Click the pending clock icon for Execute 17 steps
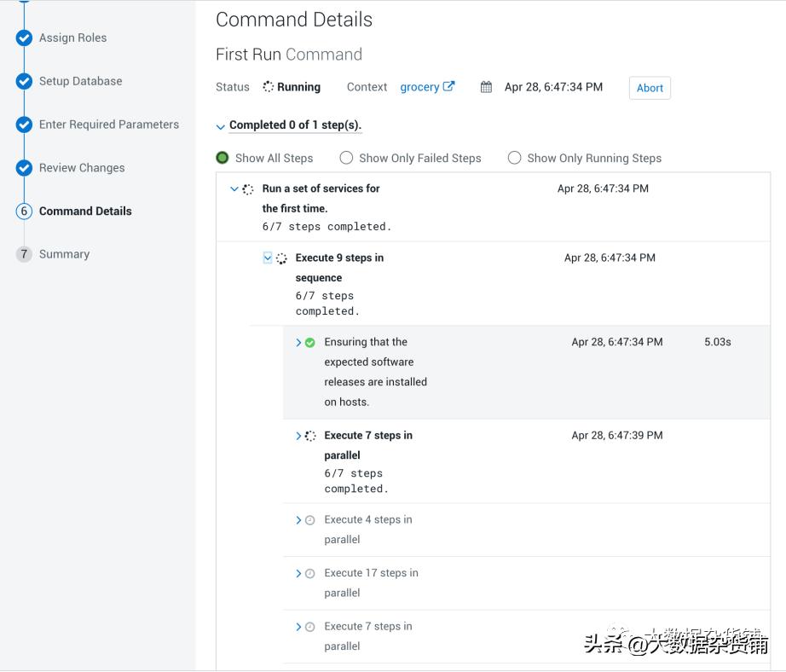The image size is (786, 672). 310,574
